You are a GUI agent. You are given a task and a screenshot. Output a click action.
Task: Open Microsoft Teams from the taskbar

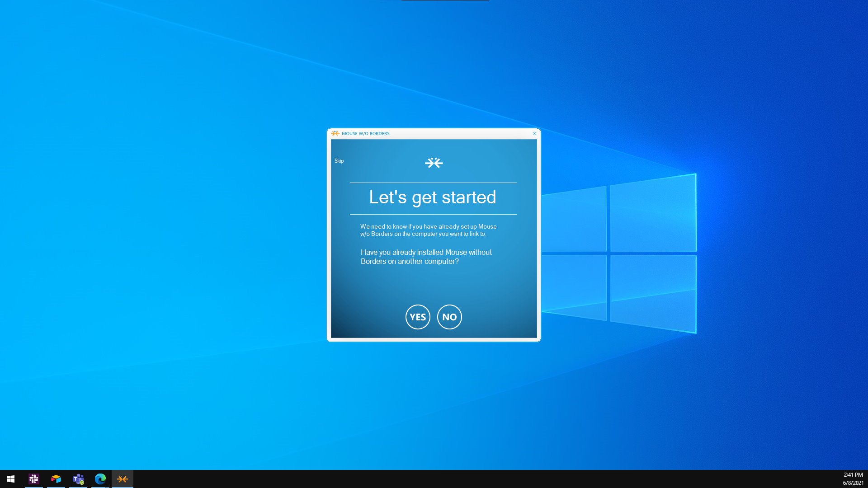pyautogui.click(x=78, y=479)
